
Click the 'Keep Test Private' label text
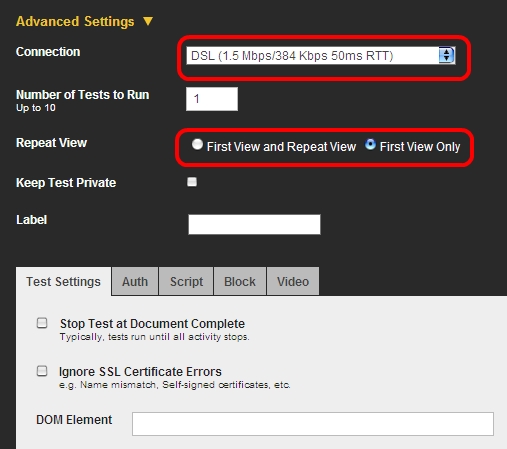66,183
